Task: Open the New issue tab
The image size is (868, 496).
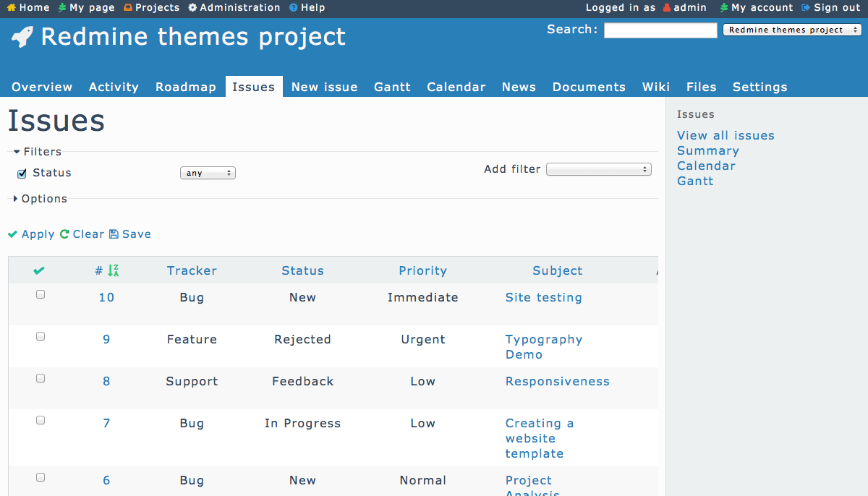Action: click(325, 87)
